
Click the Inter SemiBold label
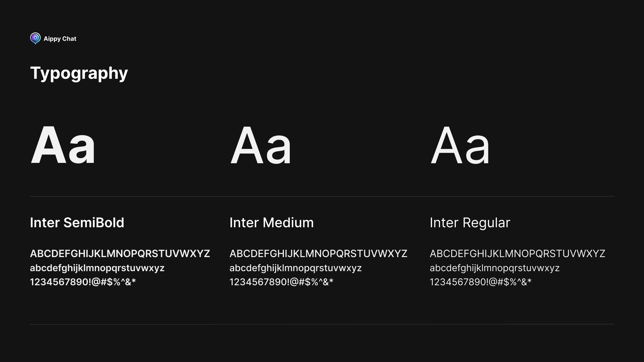tap(77, 223)
